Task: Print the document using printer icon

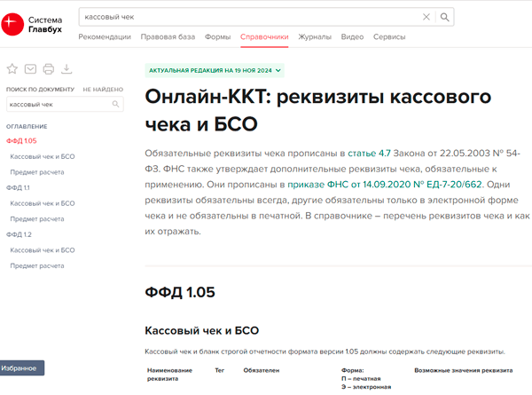Action: (49, 69)
